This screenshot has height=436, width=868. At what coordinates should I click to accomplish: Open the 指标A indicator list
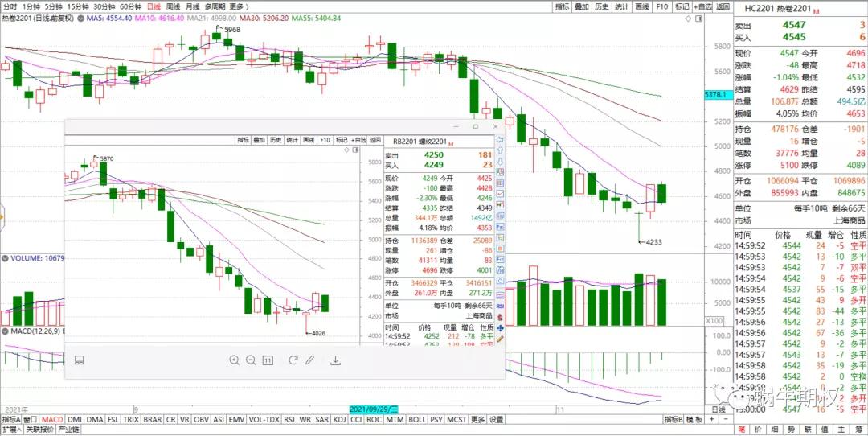[10, 419]
